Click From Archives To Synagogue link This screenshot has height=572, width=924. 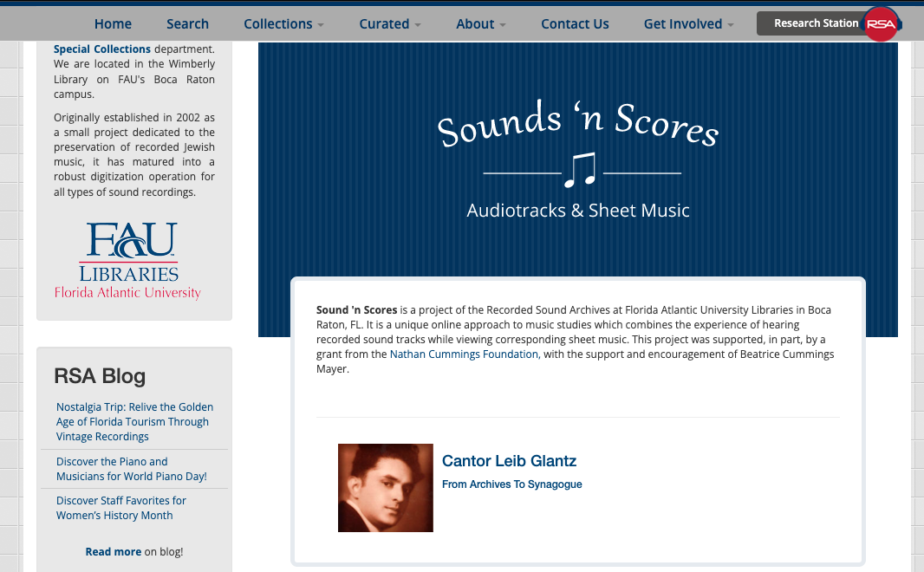click(x=511, y=484)
